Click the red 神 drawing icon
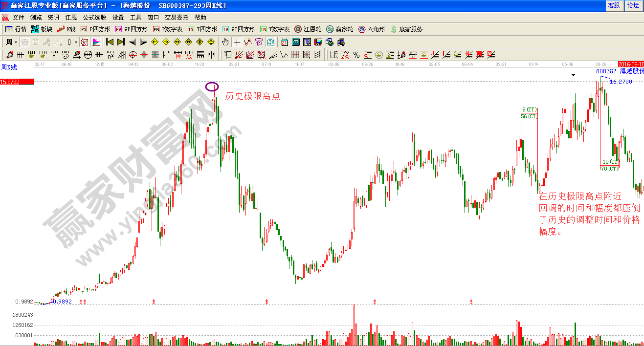644x346 pixels. tap(178, 54)
